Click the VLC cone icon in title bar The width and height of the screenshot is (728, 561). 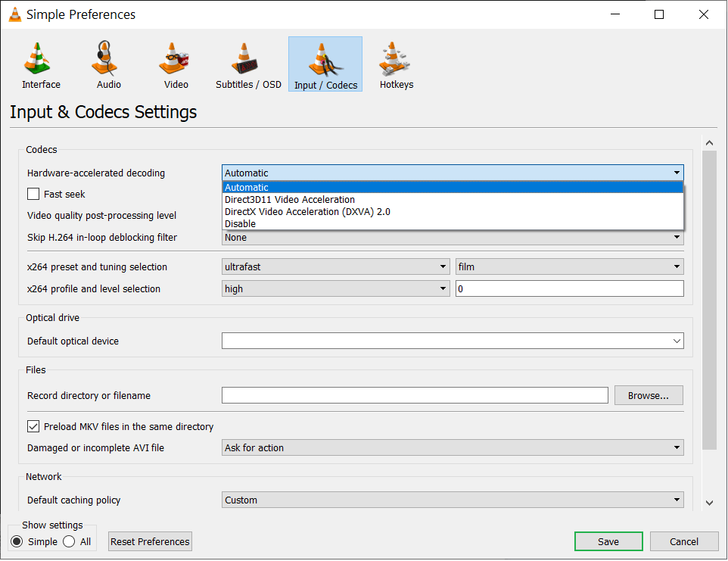tap(15, 14)
